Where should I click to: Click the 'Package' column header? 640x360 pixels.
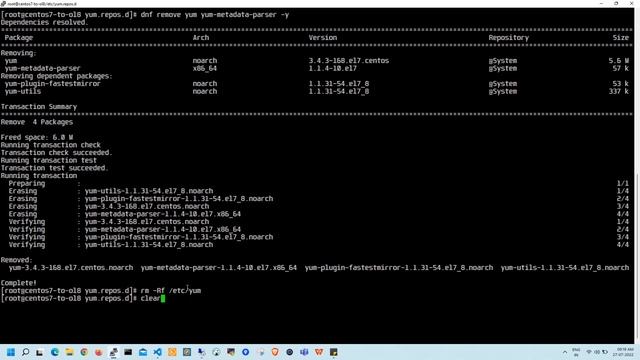[x=19, y=38]
